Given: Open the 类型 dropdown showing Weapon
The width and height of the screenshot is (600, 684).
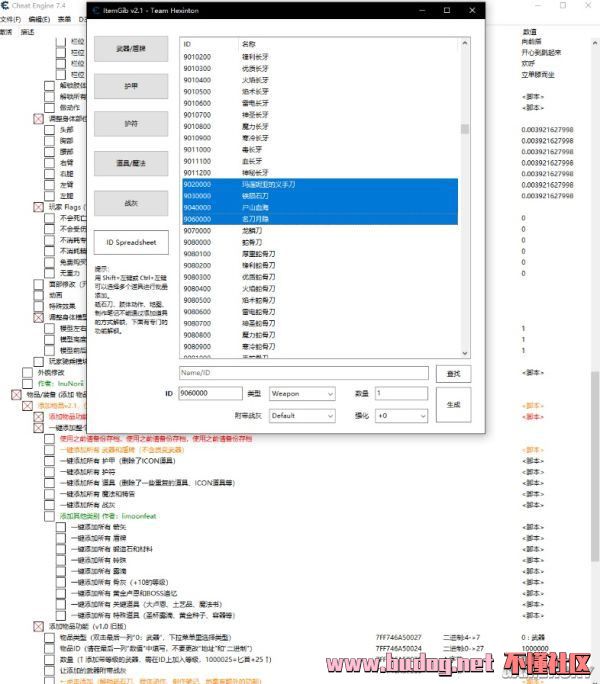Looking at the screenshot, I should [x=302, y=393].
